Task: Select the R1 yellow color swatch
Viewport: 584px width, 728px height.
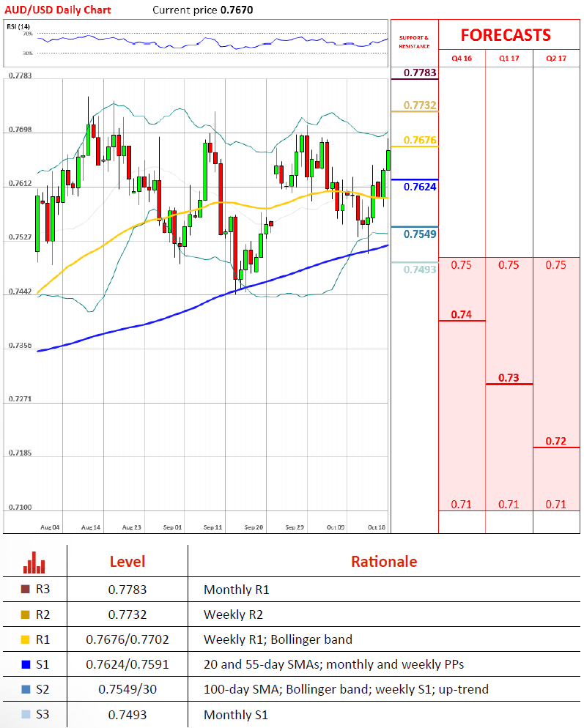Action: 26,640
